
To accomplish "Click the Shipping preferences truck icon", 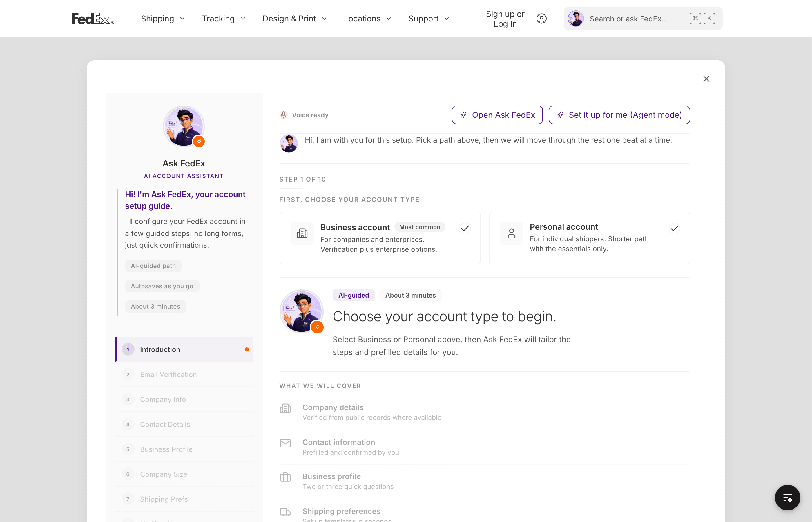I will coord(285,512).
